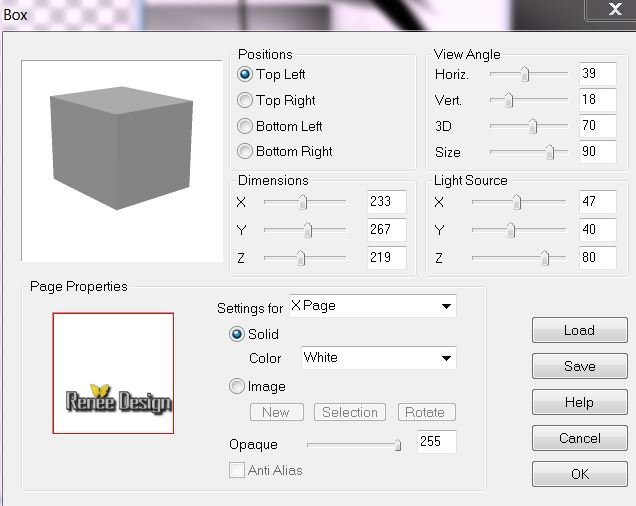
Task: Click the page properties preview thumbnail
Action: point(113,373)
